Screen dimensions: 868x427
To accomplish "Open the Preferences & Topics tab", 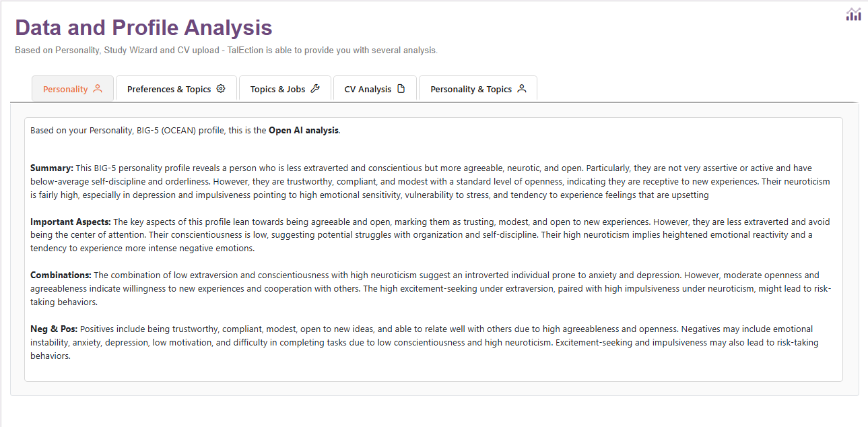I will tap(176, 88).
